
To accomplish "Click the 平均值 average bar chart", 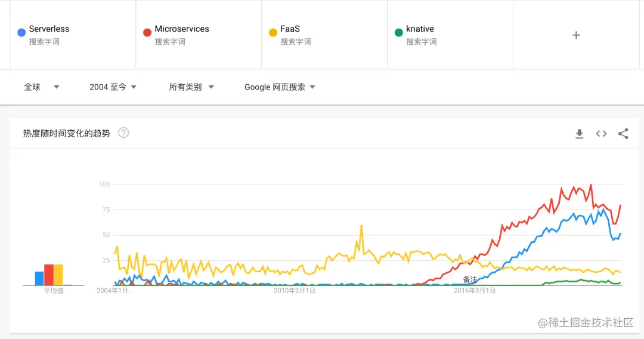I will pos(54,275).
